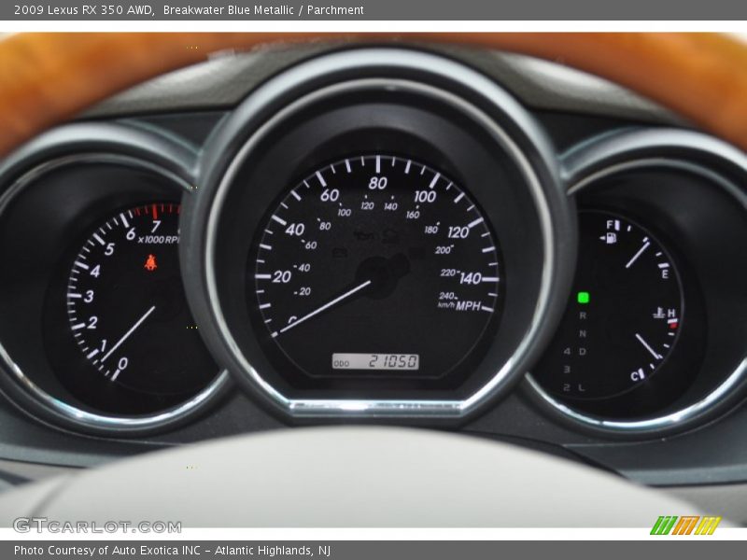Click the N gear position letter
The image size is (747, 560).
(583, 333)
